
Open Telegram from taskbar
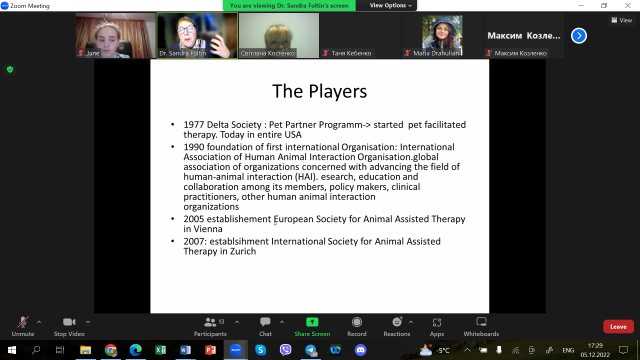pyautogui.click(x=311, y=350)
